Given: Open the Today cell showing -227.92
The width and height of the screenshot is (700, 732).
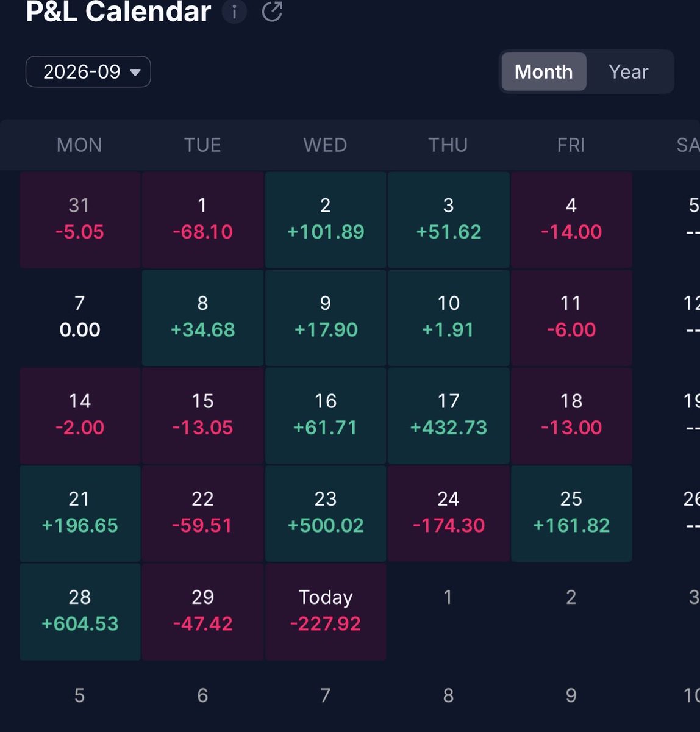Looking at the screenshot, I should coord(326,611).
